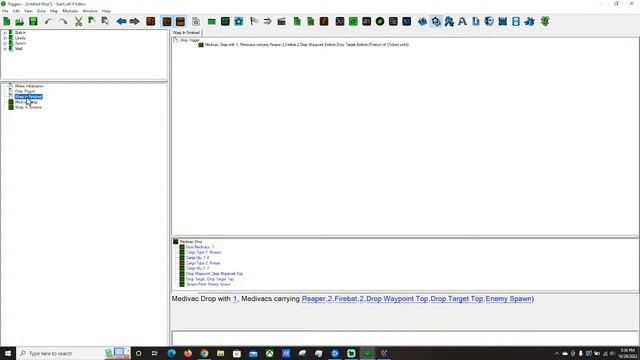Click the Firebat link in description
The image size is (640, 360).
(346, 299)
